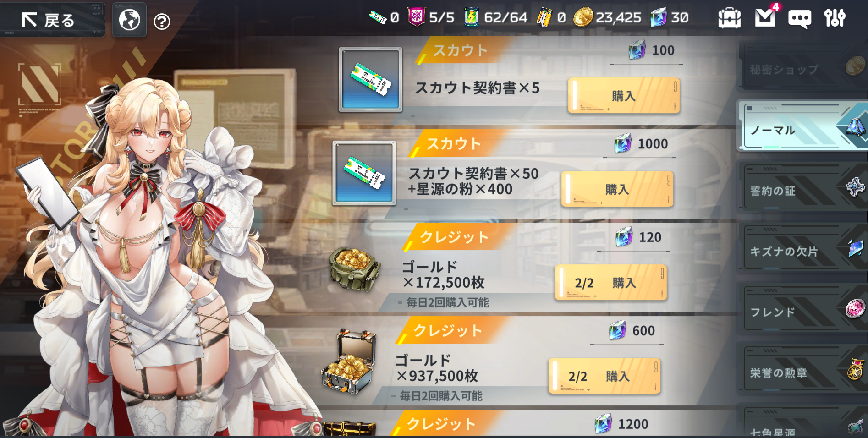
Task: Purchase ゴールド×937,500枚 pack
Action: (x=604, y=376)
